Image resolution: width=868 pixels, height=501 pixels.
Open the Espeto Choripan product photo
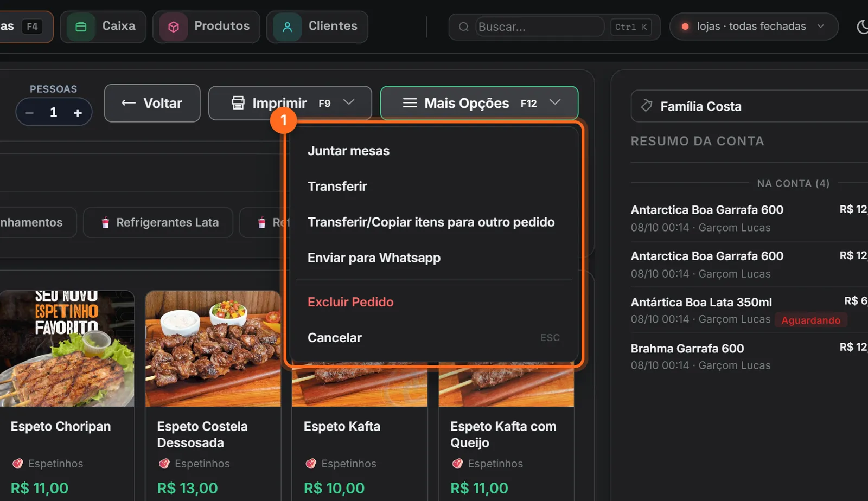[67, 349]
